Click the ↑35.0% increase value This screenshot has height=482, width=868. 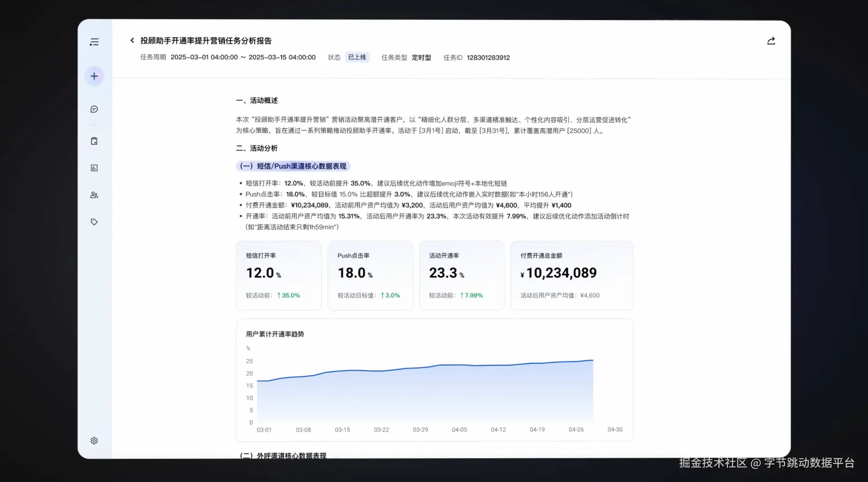pos(288,295)
